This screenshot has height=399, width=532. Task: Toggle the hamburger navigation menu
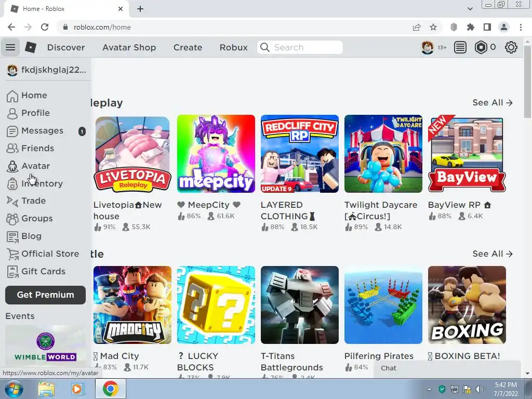pos(10,47)
